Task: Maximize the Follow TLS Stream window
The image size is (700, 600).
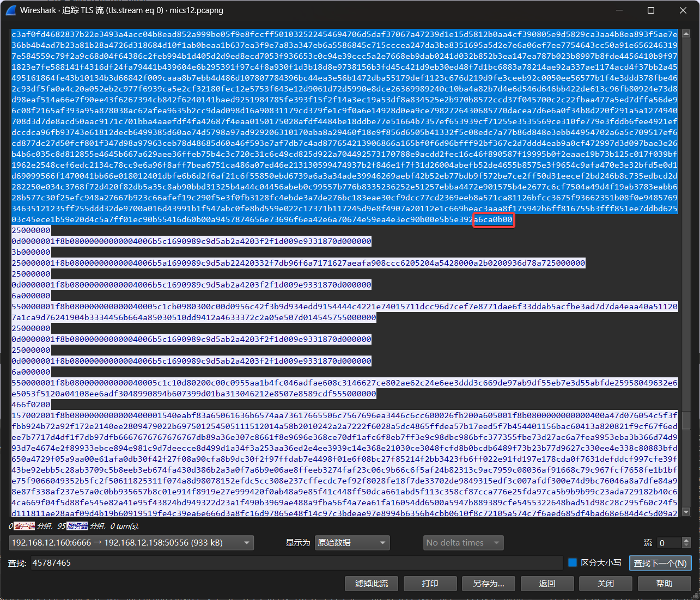Action: pos(650,10)
